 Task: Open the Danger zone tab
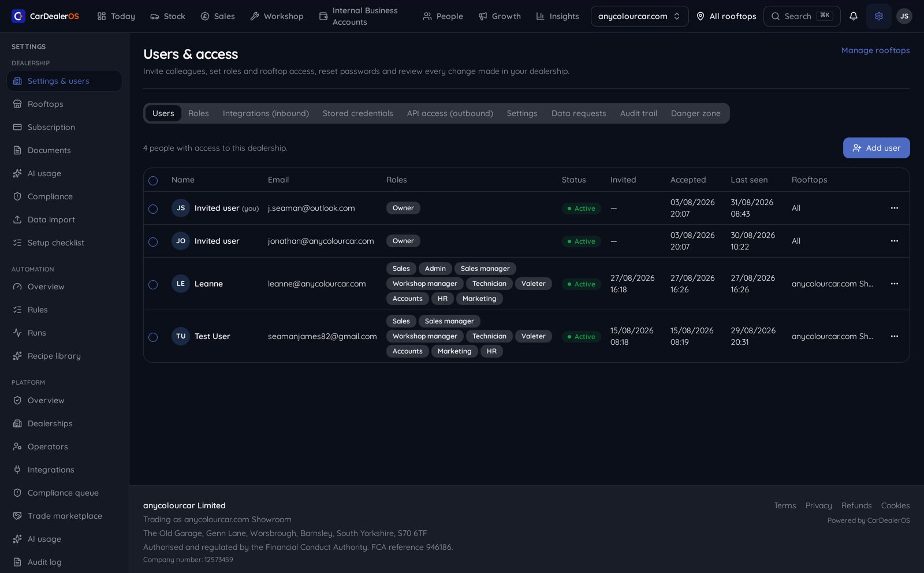click(695, 113)
